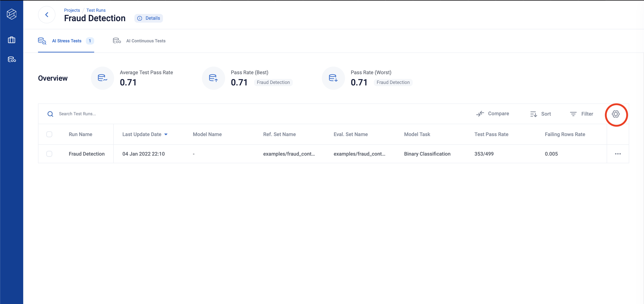Click the Filter button label

(x=587, y=114)
